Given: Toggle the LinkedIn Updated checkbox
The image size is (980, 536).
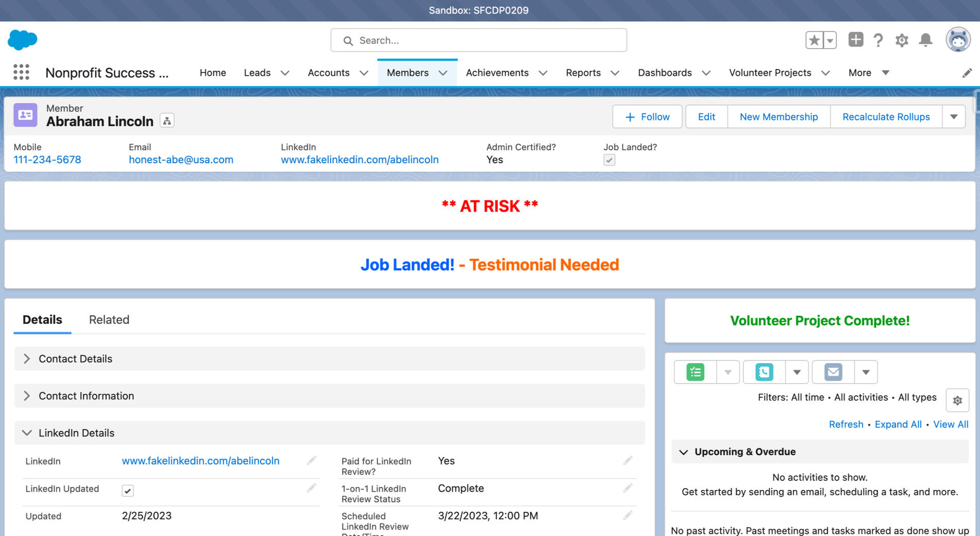Looking at the screenshot, I should pos(128,491).
